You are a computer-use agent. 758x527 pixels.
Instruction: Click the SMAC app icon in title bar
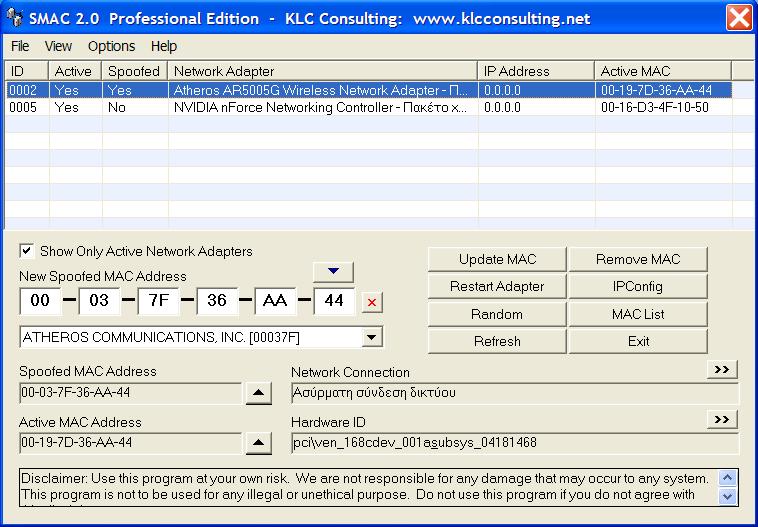(15, 18)
